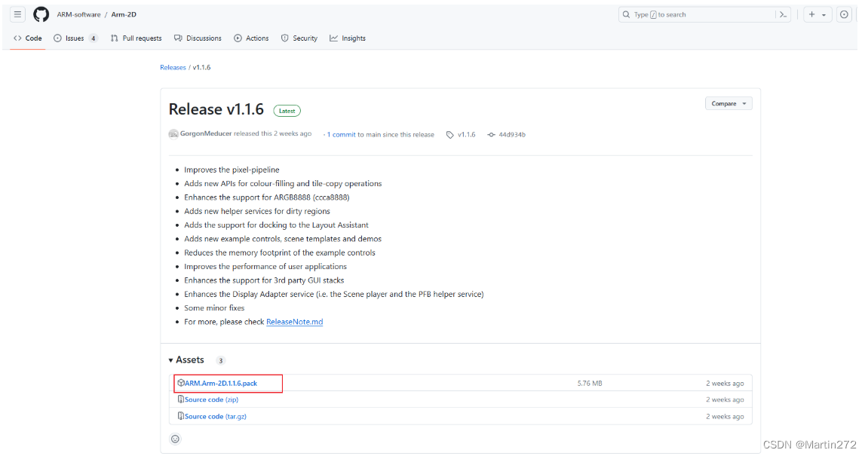The image size is (868, 456).
Task: Open the ARM-software organization link
Action: coord(78,14)
